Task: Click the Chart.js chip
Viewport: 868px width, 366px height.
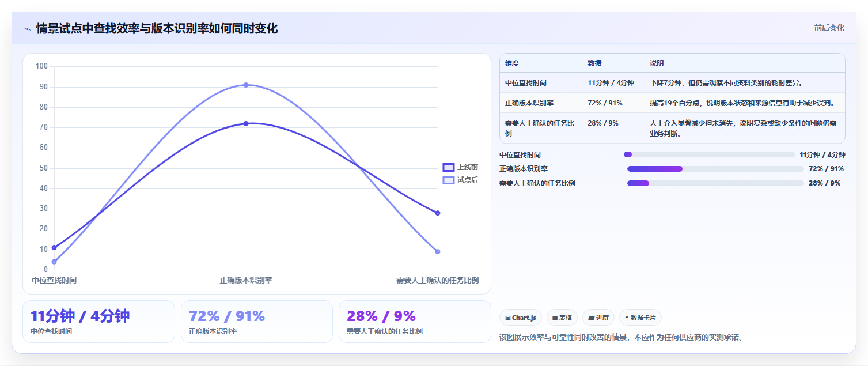Action: pyautogui.click(x=520, y=318)
